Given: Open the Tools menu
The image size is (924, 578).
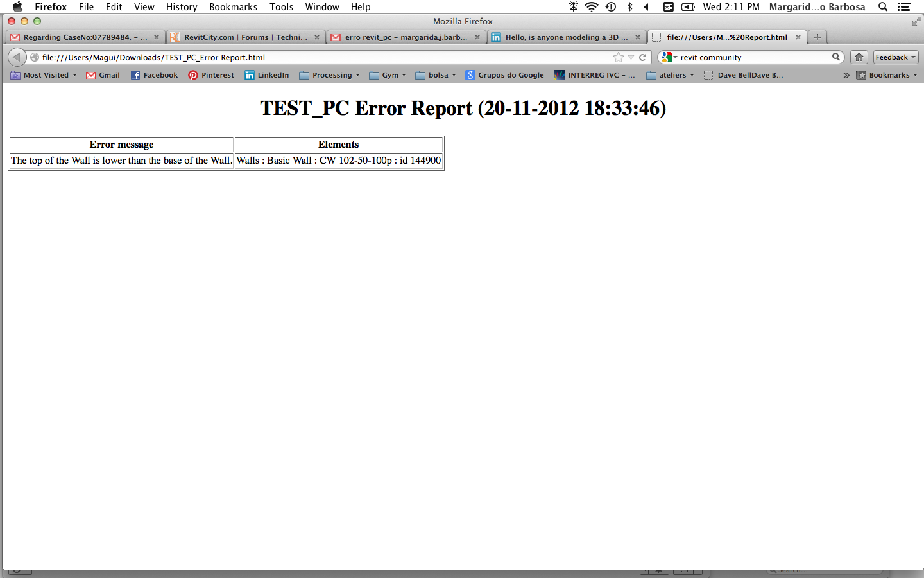Looking at the screenshot, I should coord(281,7).
